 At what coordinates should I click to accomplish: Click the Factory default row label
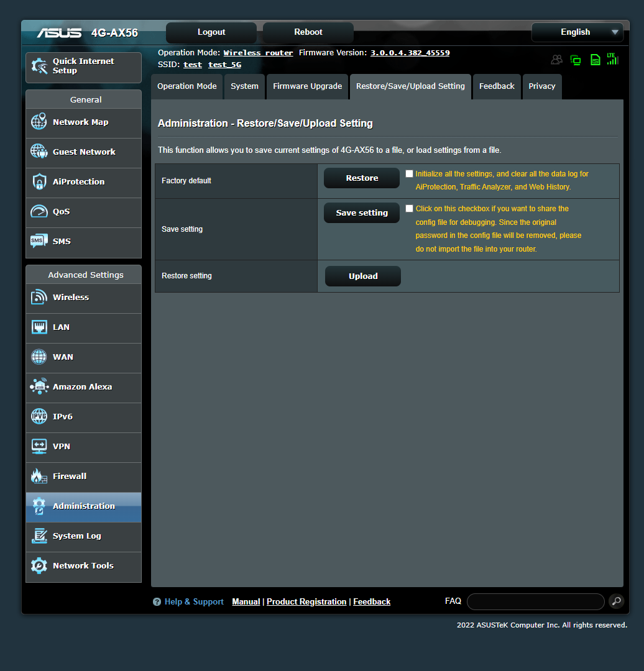(186, 181)
